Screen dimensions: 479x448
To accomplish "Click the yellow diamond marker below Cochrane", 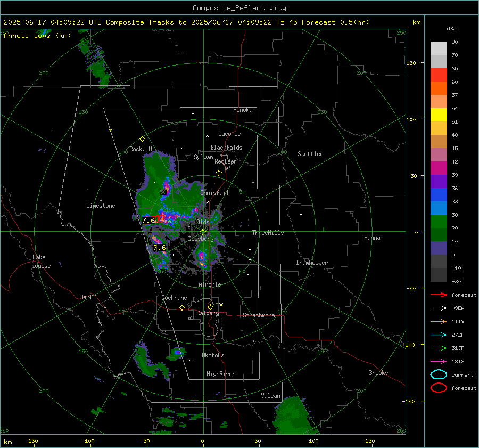I will pyautogui.click(x=182, y=307).
